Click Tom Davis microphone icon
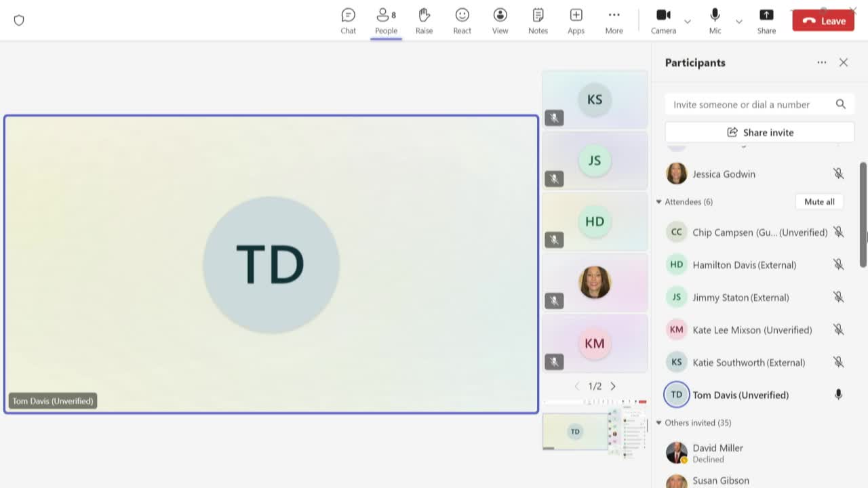 coord(839,394)
